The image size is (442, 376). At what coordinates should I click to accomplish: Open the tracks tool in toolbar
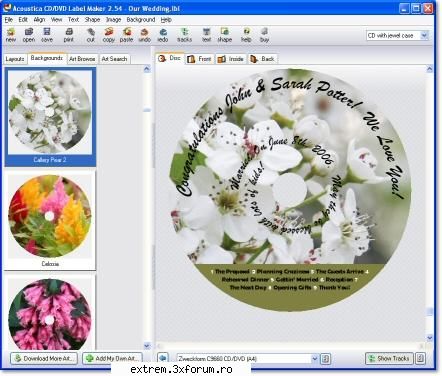(184, 35)
